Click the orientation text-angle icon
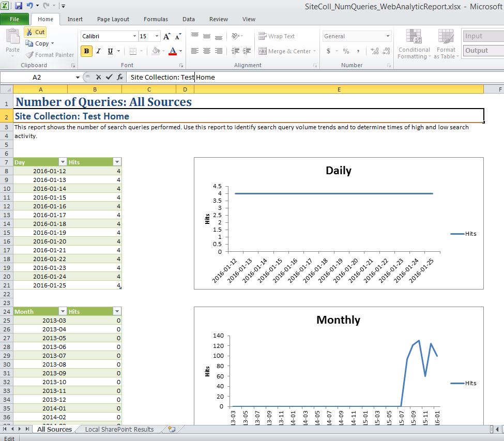The image size is (504, 441). (235, 36)
